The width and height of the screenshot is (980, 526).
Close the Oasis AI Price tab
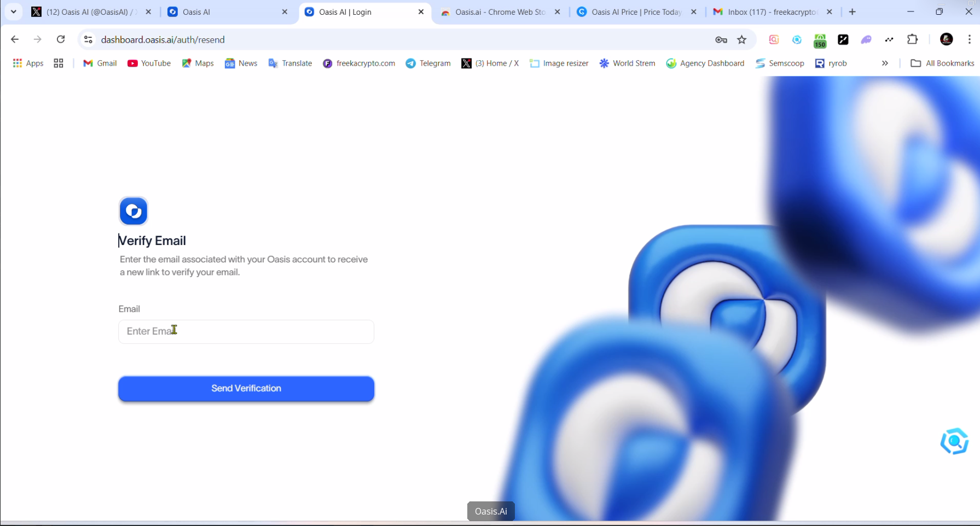(x=694, y=12)
